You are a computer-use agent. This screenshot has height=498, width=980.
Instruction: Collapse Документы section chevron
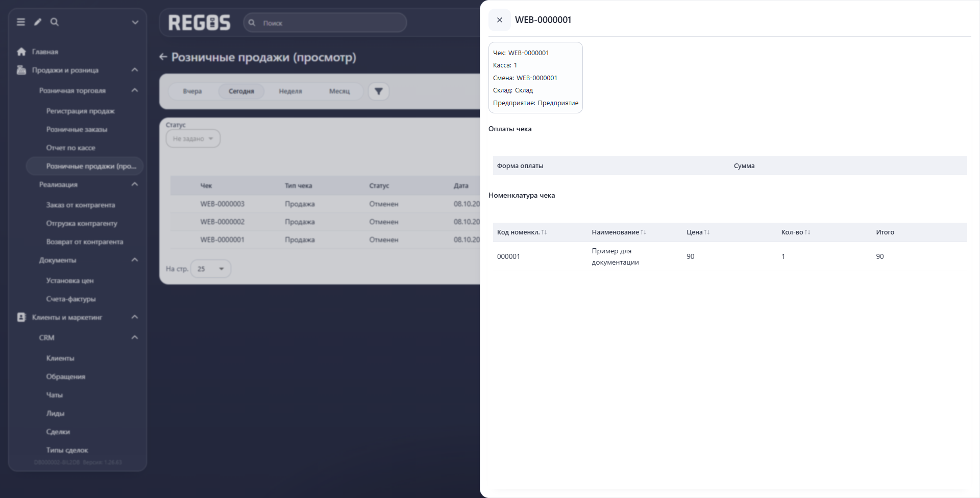click(x=135, y=260)
